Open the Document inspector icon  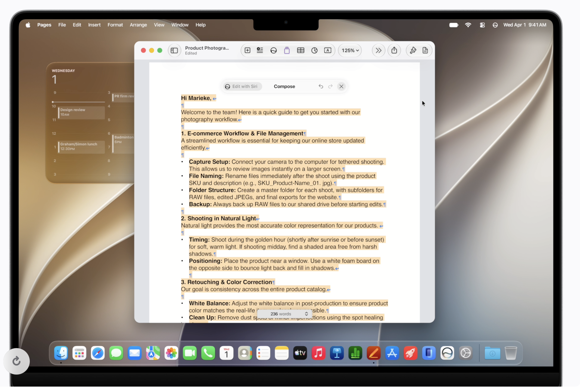pyautogui.click(x=425, y=51)
